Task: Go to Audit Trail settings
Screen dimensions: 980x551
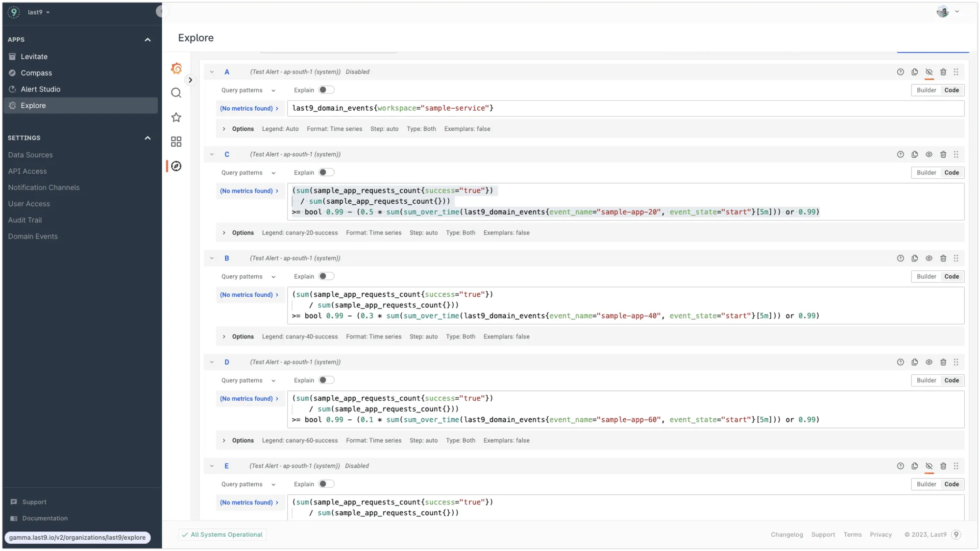Action: coord(24,220)
